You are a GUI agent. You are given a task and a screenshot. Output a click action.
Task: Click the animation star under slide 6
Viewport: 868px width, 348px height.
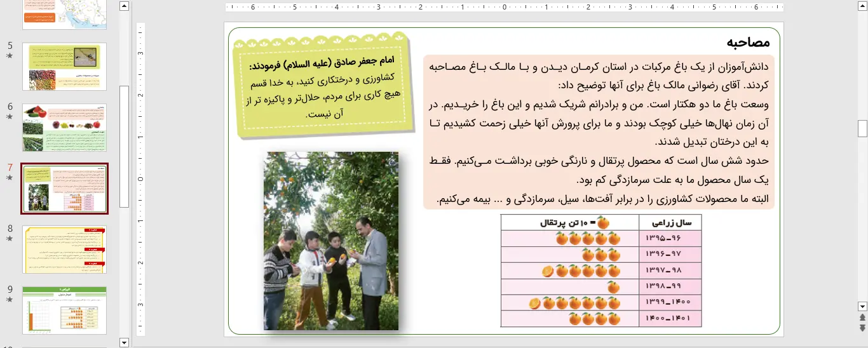point(10,117)
